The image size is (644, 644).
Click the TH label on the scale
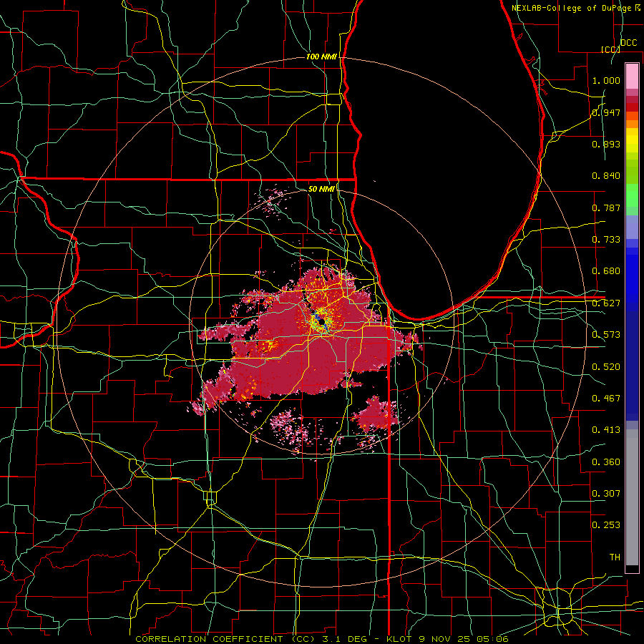pos(615,557)
